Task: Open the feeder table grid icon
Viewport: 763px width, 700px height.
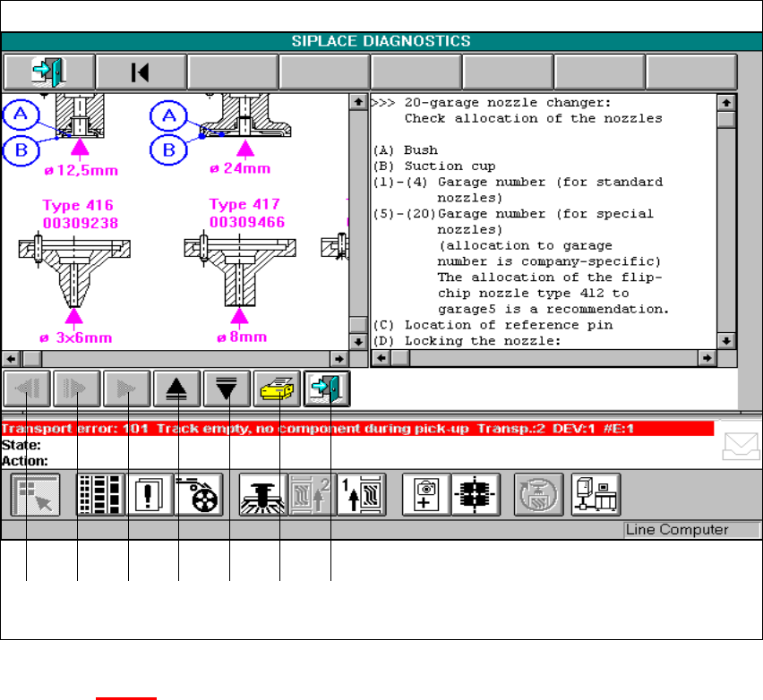Action: [100, 495]
